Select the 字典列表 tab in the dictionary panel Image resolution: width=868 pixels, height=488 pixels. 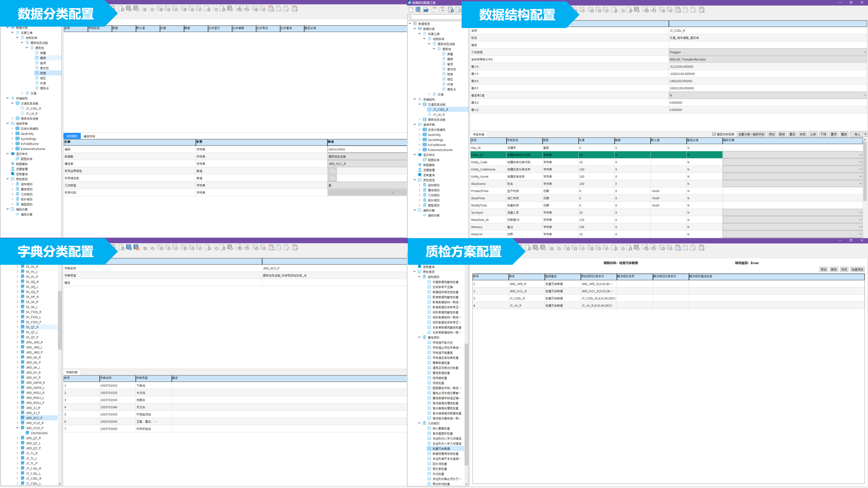72,372
